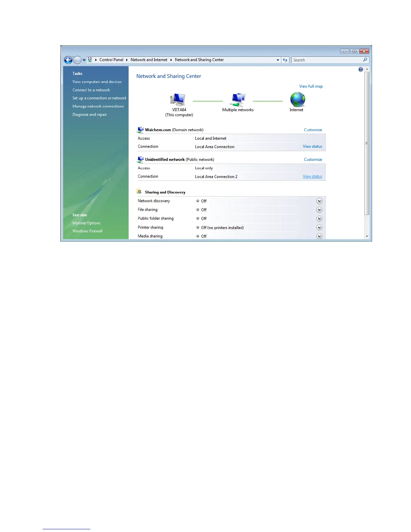Expand the arrow after Network and Internet breadcrumb
The width and height of the screenshot is (411, 532).
click(x=171, y=60)
